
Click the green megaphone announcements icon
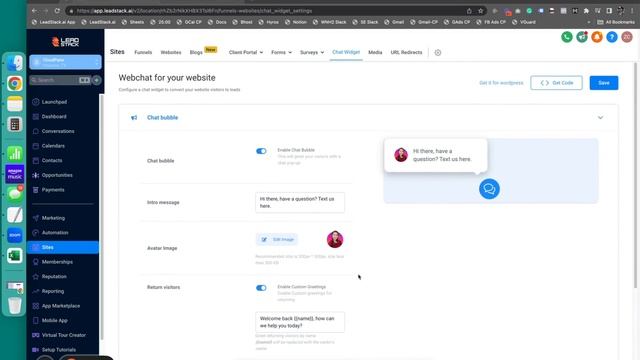click(x=582, y=37)
